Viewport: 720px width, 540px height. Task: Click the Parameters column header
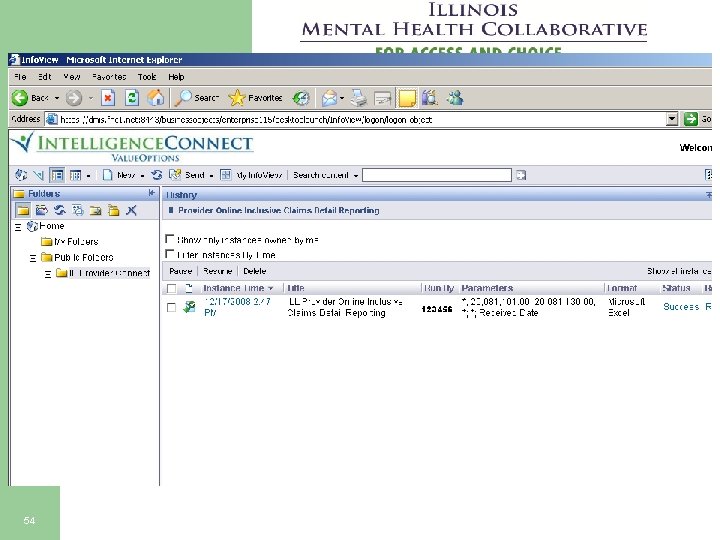tap(487, 288)
